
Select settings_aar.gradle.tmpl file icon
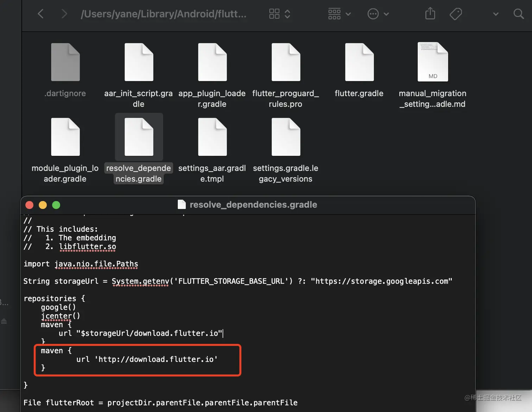pos(212,137)
